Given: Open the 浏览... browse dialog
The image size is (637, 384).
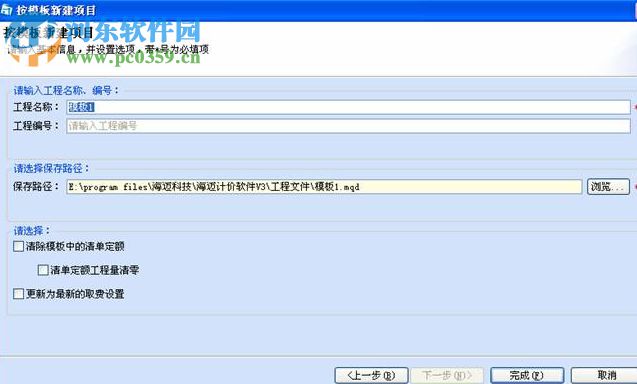Looking at the screenshot, I should (608, 187).
